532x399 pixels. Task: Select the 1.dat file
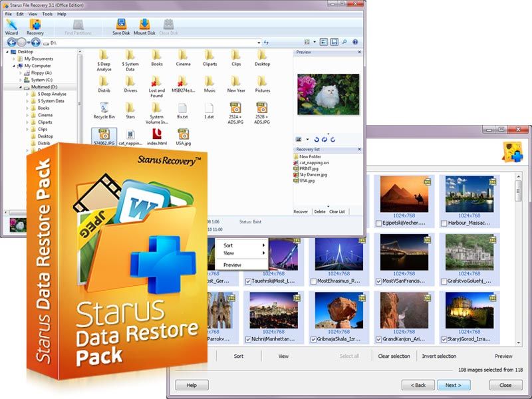click(x=209, y=110)
